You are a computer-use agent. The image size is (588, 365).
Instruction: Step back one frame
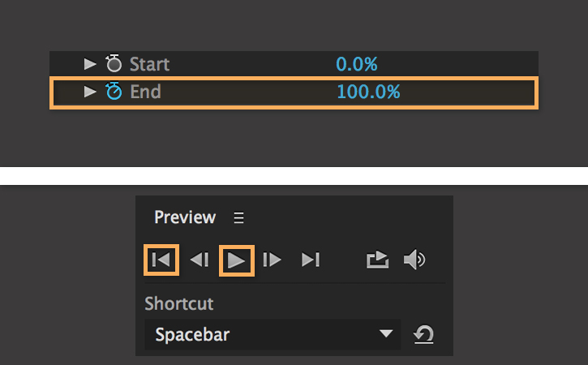tap(200, 260)
